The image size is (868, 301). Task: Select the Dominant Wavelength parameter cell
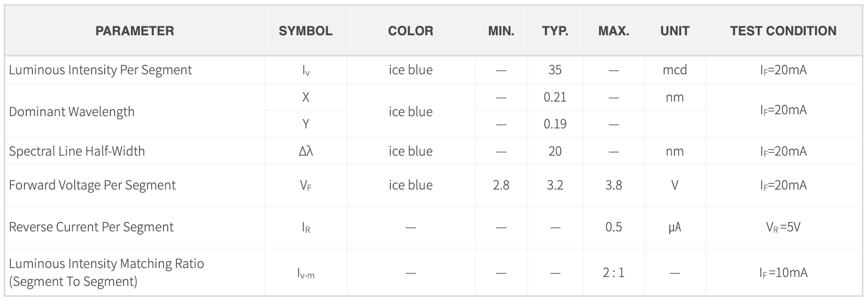(x=135, y=111)
